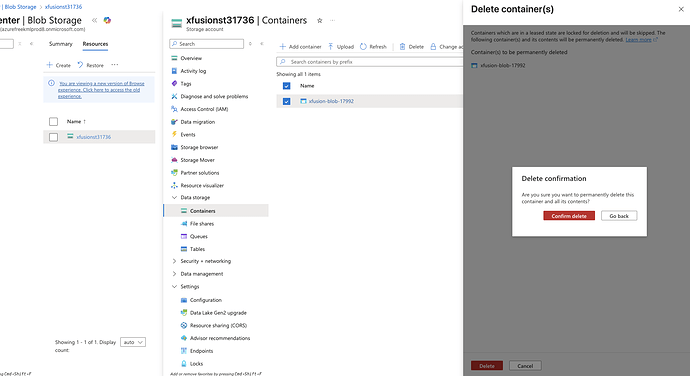The image size is (690, 376).
Task: Open Access Control (IAM)
Action: [x=204, y=109]
